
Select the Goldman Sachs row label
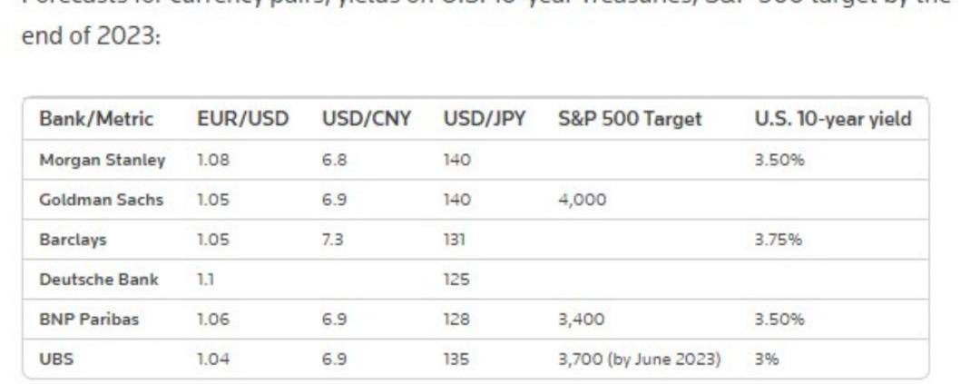click(102, 200)
